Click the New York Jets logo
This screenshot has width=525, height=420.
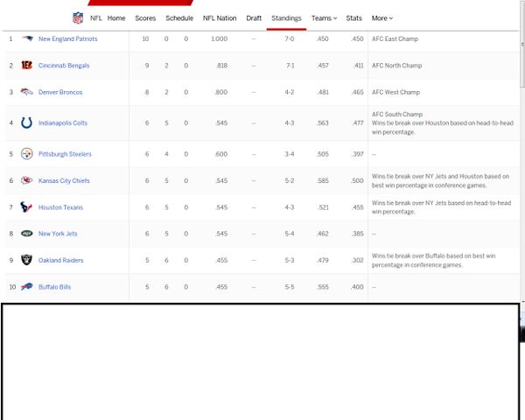27,234
